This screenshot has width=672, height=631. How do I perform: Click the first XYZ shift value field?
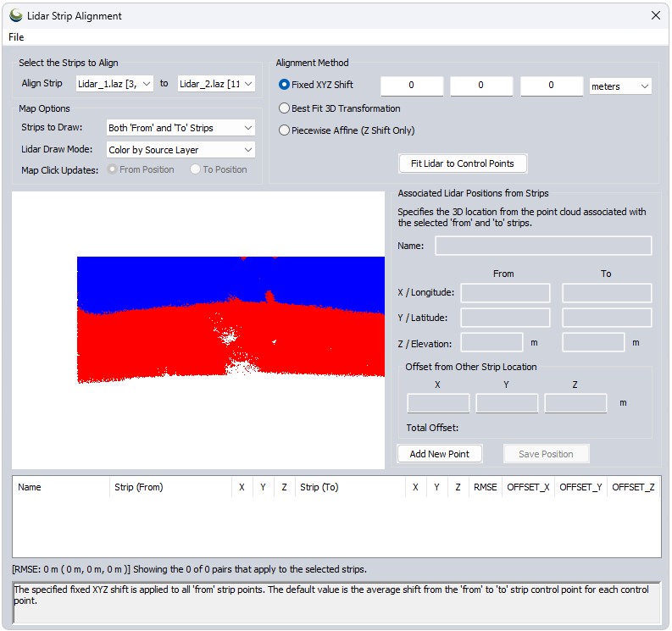point(412,86)
